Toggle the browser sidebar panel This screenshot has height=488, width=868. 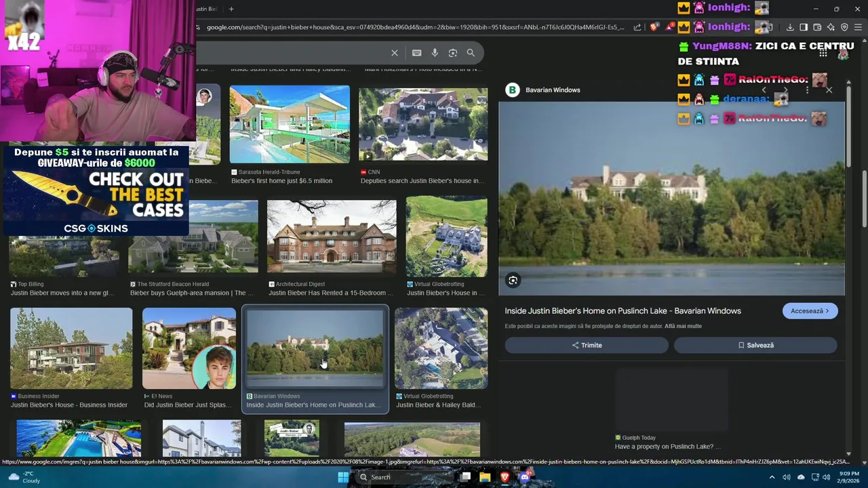[804, 27]
